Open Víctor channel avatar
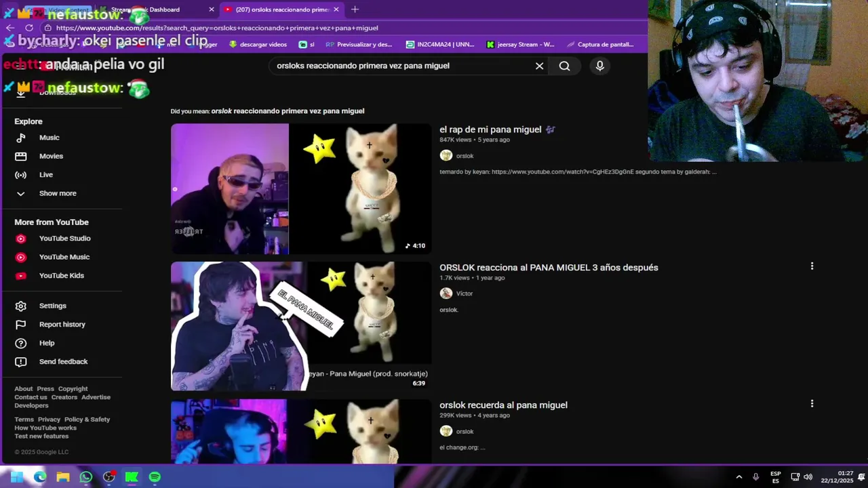The height and width of the screenshot is (488, 868). (446, 293)
